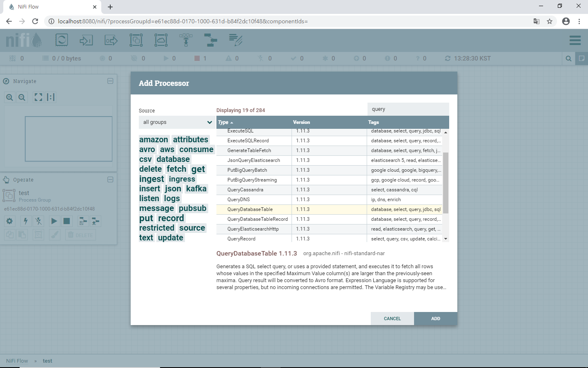Click the ADD button in Add Processor
Viewport: 588px width, 368px height.
pyautogui.click(x=436, y=319)
